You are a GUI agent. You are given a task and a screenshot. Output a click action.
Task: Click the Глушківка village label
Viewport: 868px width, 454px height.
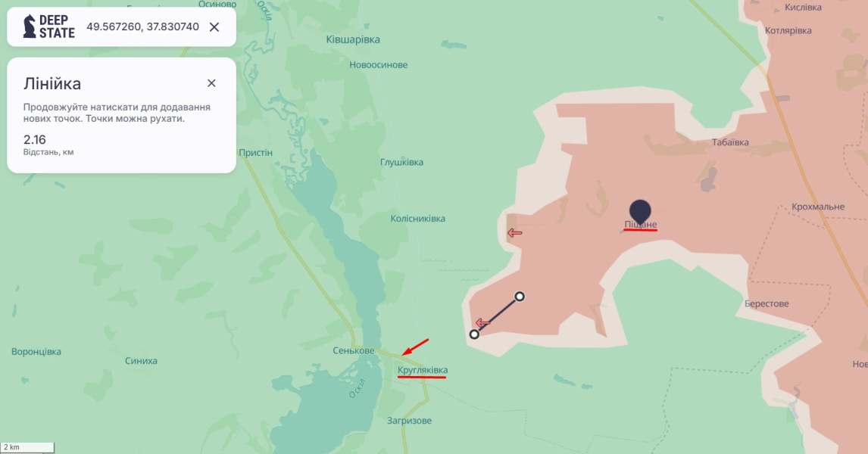tap(401, 162)
